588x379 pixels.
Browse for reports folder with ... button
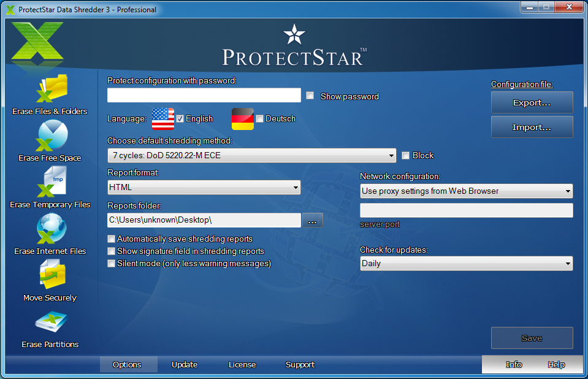click(x=312, y=220)
